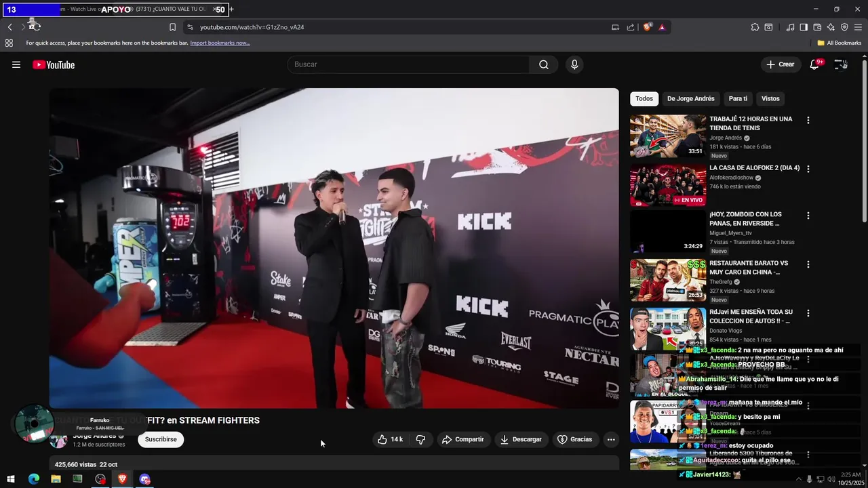Open the notifications bell
The height and width of the screenshot is (488, 868).
[x=815, y=64]
